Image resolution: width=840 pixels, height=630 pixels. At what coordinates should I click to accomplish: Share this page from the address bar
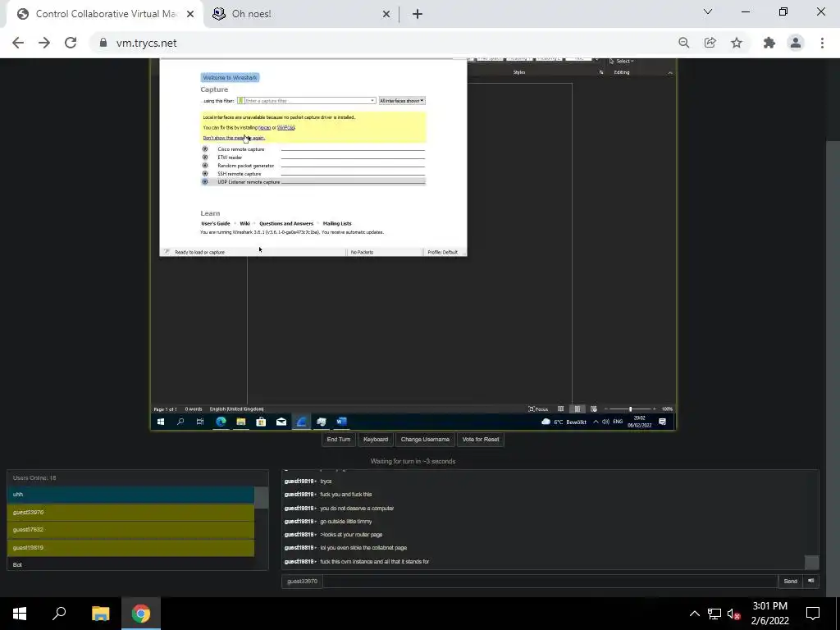[710, 43]
